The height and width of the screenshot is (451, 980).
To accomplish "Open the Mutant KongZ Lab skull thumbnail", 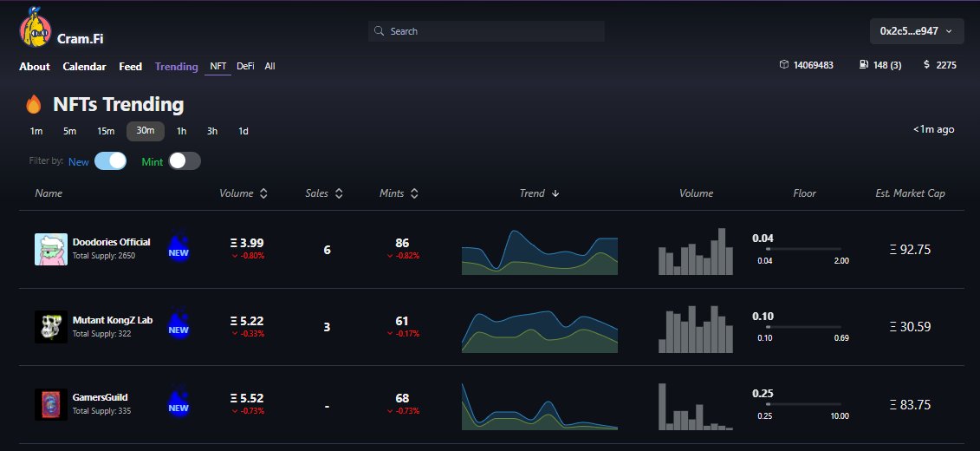I will (x=50, y=326).
